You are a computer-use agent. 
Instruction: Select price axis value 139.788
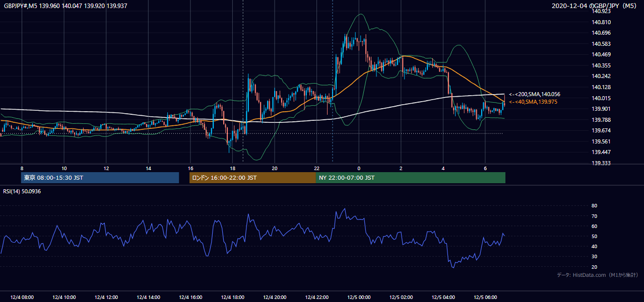click(x=602, y=120)
